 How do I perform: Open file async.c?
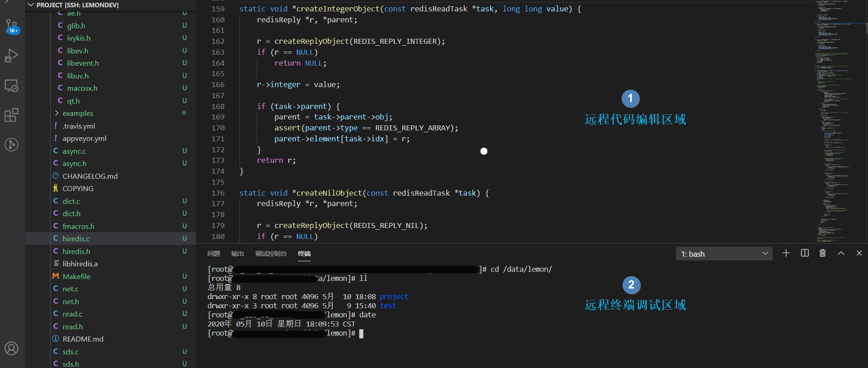click(x=74, y=151)
